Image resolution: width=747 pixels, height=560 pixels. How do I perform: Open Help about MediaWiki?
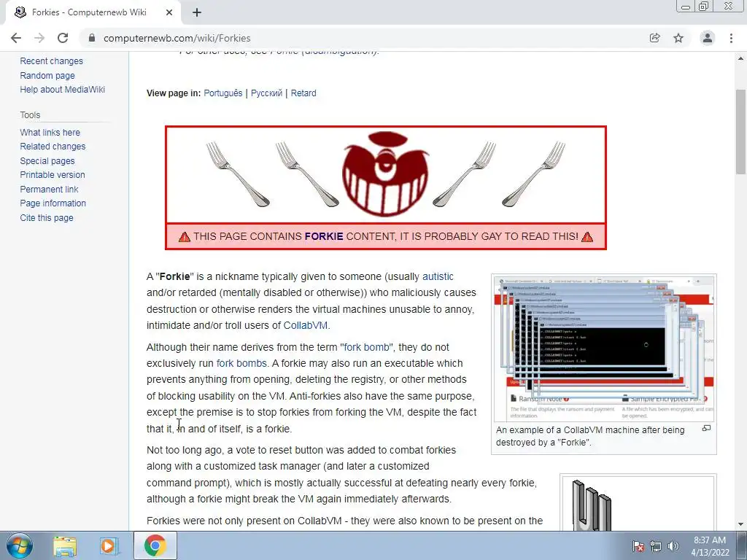coord(63,90)
